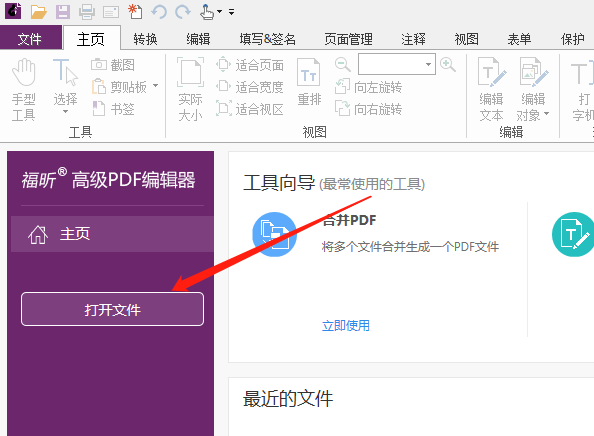Switch to the 注释 tab
Screen dimensions: 594x436
pyautogui.click(x=413, y=39)
